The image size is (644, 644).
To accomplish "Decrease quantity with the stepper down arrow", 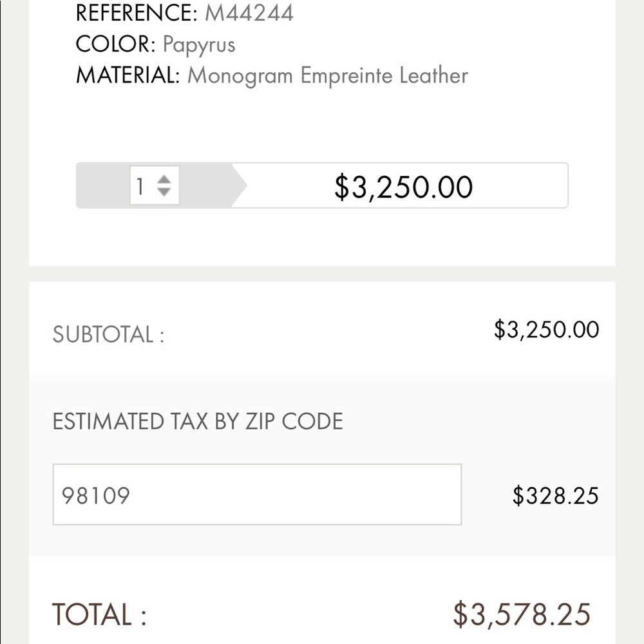I will 164,192.
